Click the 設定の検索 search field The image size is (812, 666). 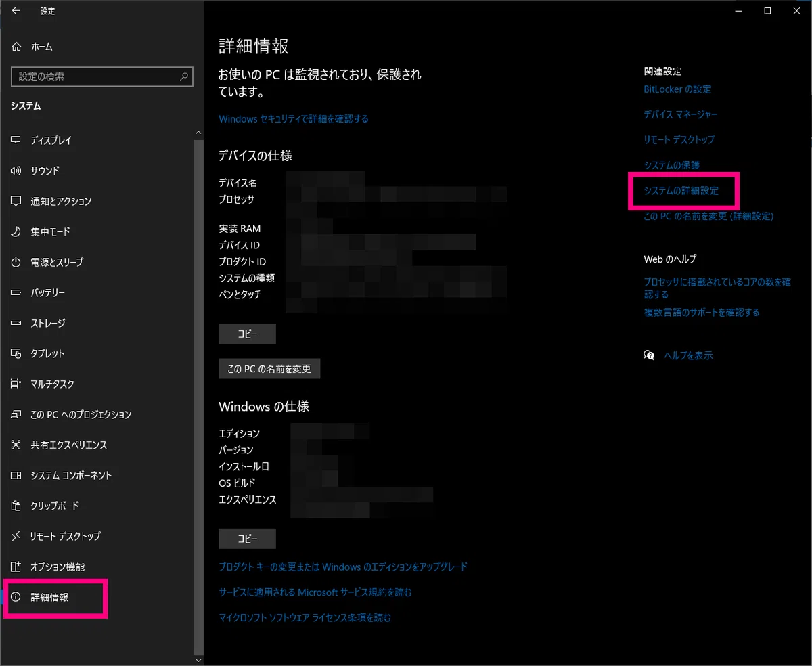[x=102, y=76]
